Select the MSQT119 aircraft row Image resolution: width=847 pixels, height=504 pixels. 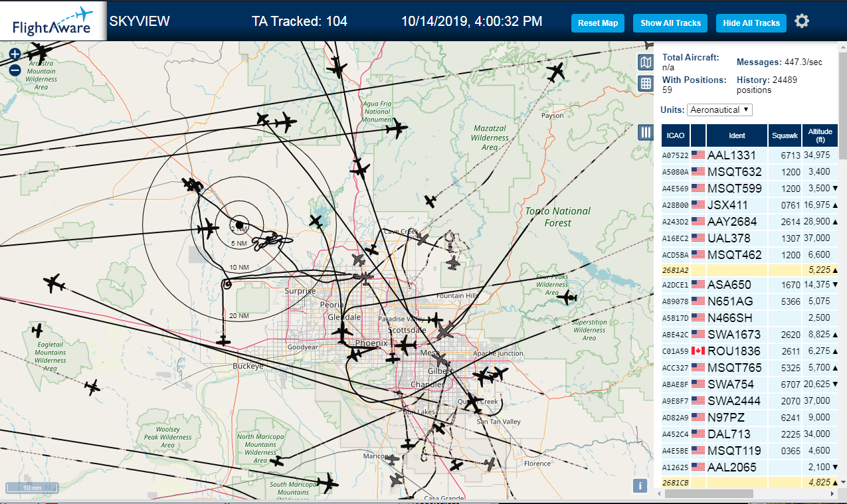coord(750,450)
